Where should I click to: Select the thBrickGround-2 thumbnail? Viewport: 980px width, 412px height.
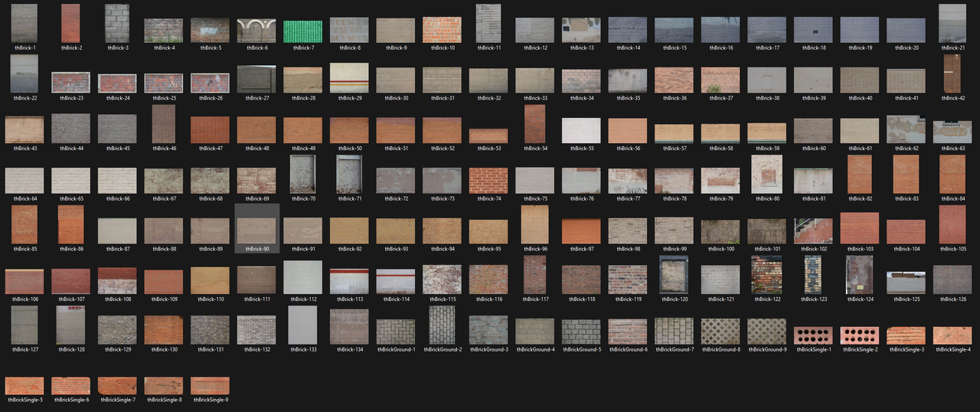click(443, 325)
